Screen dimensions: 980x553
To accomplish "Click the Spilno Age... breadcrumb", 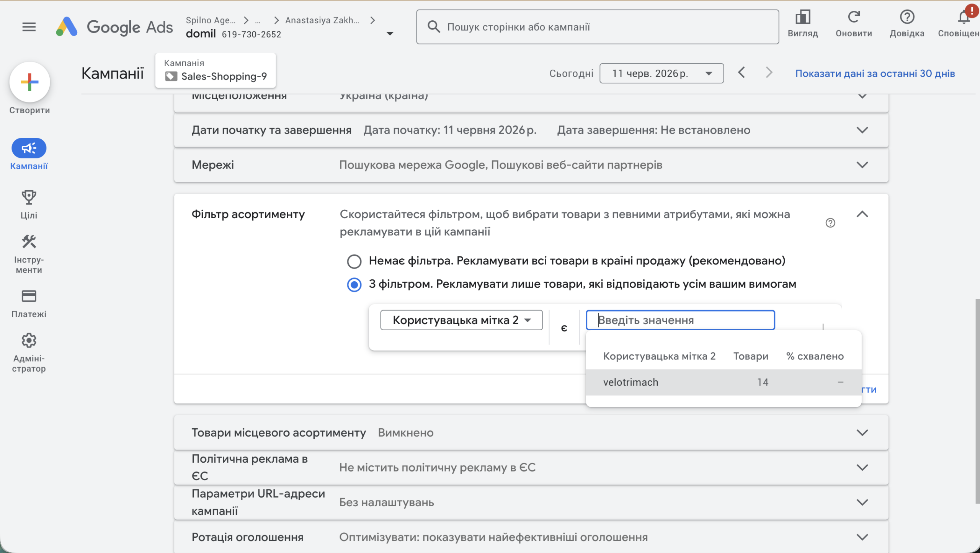I will pyautogui.click(x=211, y=20).
